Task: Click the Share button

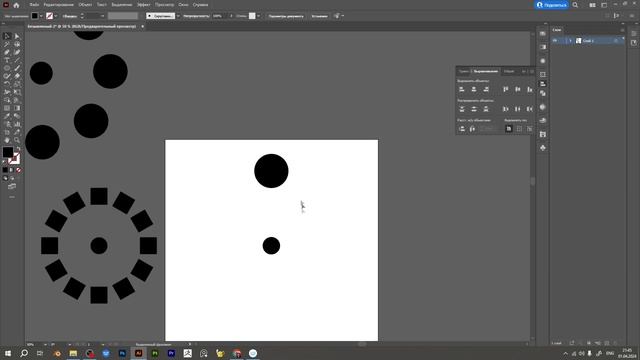Action: click(551, 5)
